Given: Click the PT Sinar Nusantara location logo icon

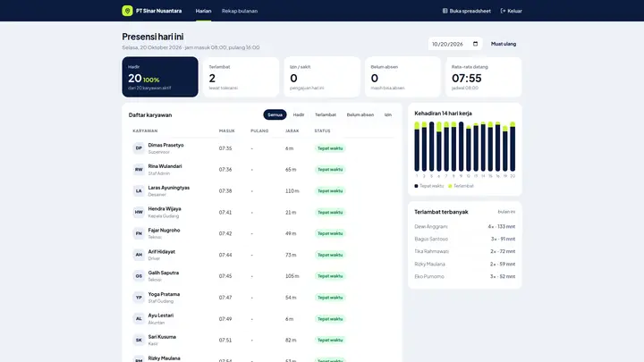Looking at the screenshot, I should click(127, 11).
